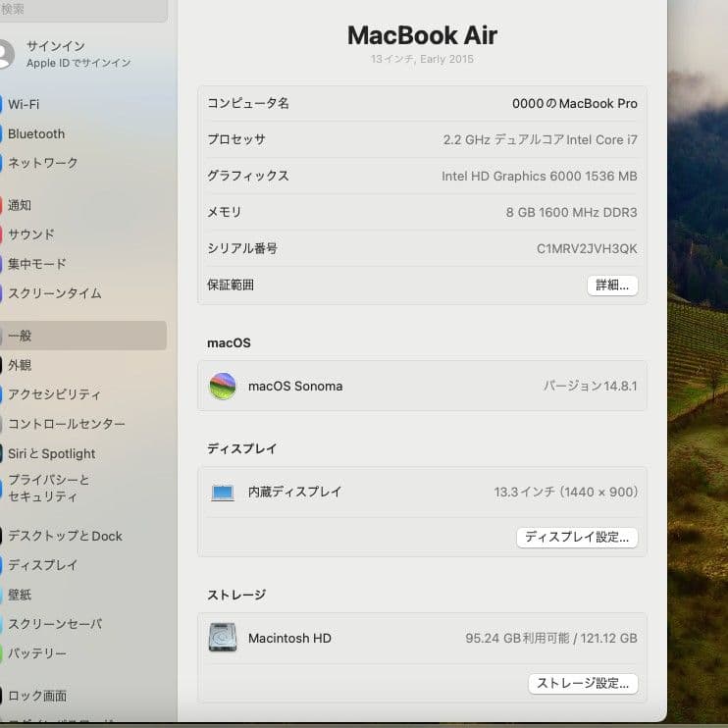Viewport: 728px width, 728px height.
Task: Open 外観 settings
Action: [20, 365]
